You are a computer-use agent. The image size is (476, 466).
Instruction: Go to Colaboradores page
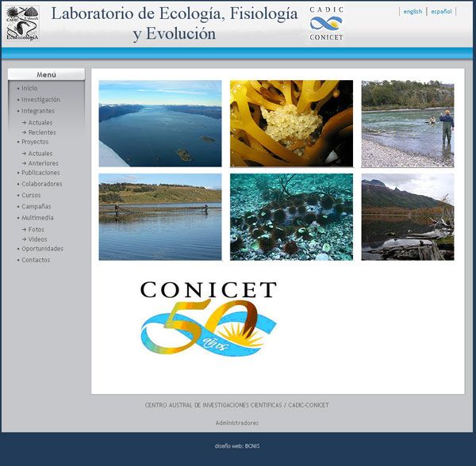tap(42, 184)
